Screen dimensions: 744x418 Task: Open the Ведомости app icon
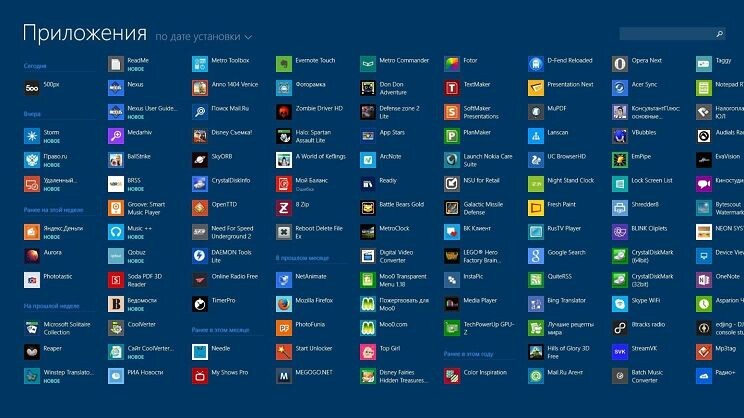(116, 304)
